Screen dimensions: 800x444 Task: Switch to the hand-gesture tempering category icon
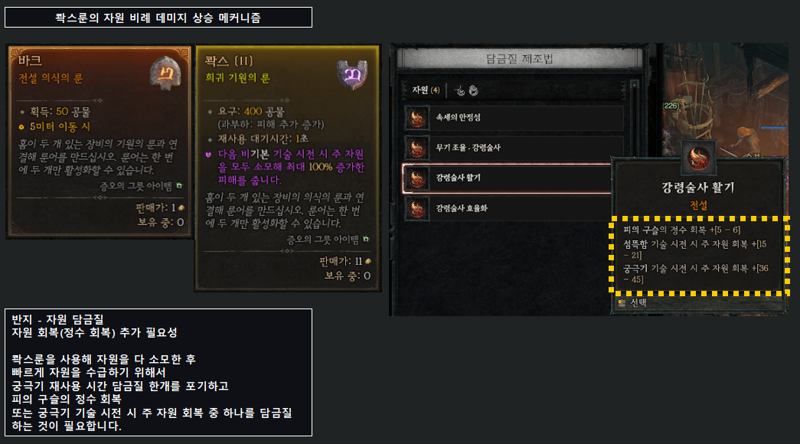pyautogui.click(x=460, y=91)
